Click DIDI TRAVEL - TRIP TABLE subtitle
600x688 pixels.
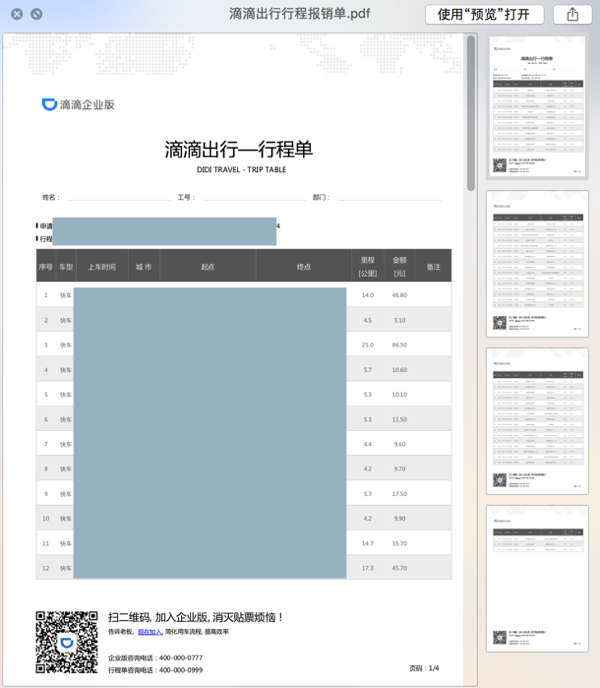(x=241, y=170)
